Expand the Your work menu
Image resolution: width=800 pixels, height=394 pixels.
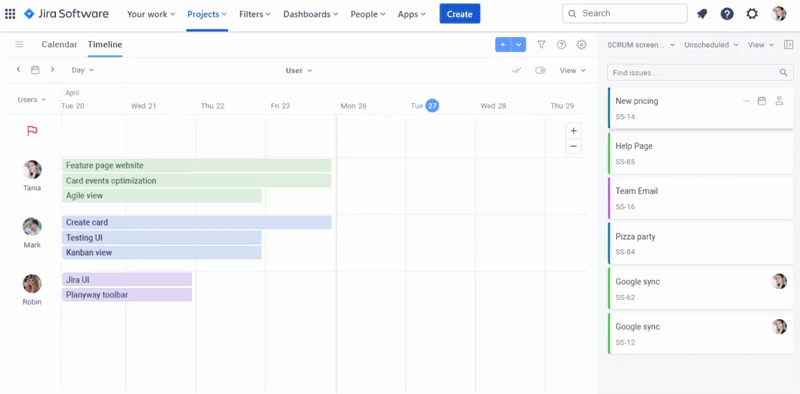151,14
